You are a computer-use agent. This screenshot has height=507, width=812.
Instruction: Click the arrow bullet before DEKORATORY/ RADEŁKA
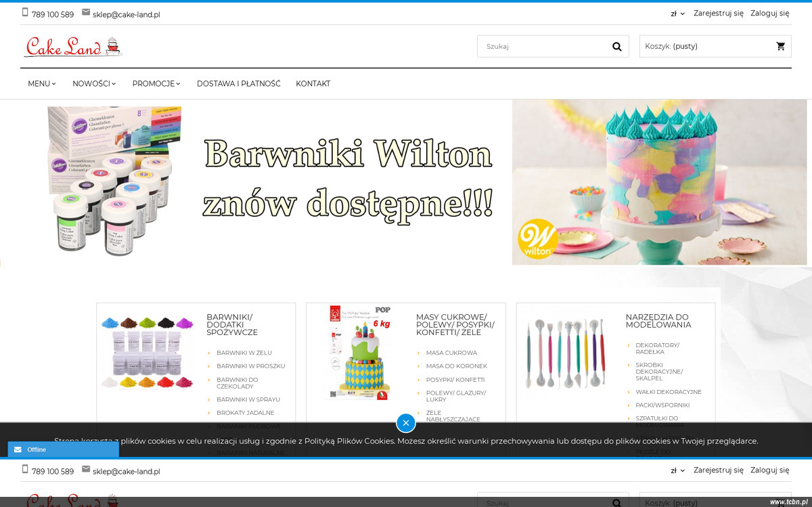pyautogui.click(x=629, y=345)
